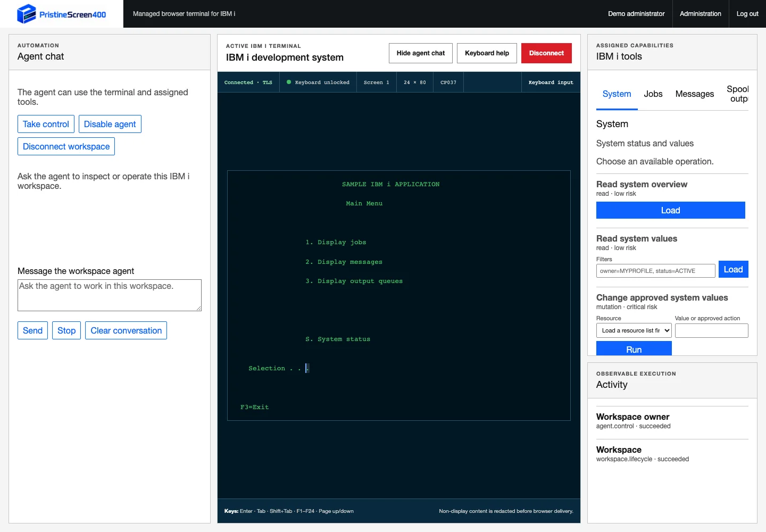This screenshot has width=766, height=532.
Task: Click the Connected · TLS status
Action: (x=248, y=82)
